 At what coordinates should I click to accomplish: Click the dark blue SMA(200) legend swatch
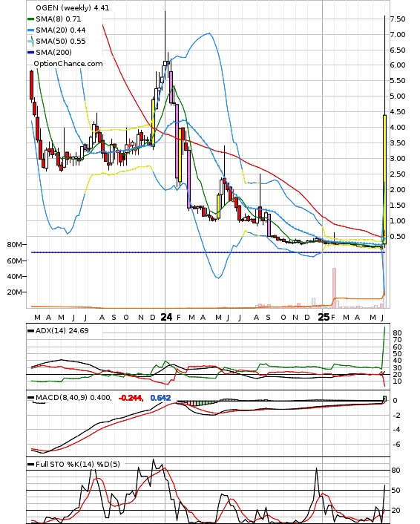[x=30, y=52]
